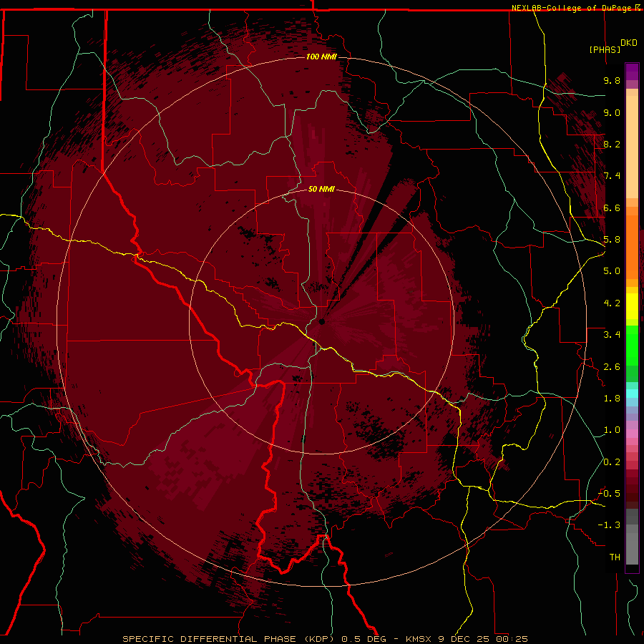Click the 50 NMI range ring label
644x644 pixels.
(321, 189)
